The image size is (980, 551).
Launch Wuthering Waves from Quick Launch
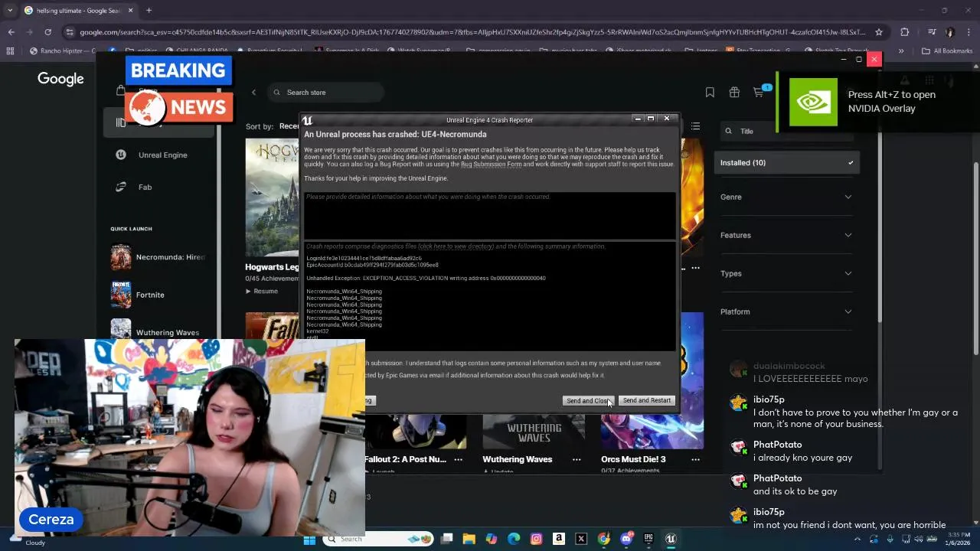click(158, 332)
